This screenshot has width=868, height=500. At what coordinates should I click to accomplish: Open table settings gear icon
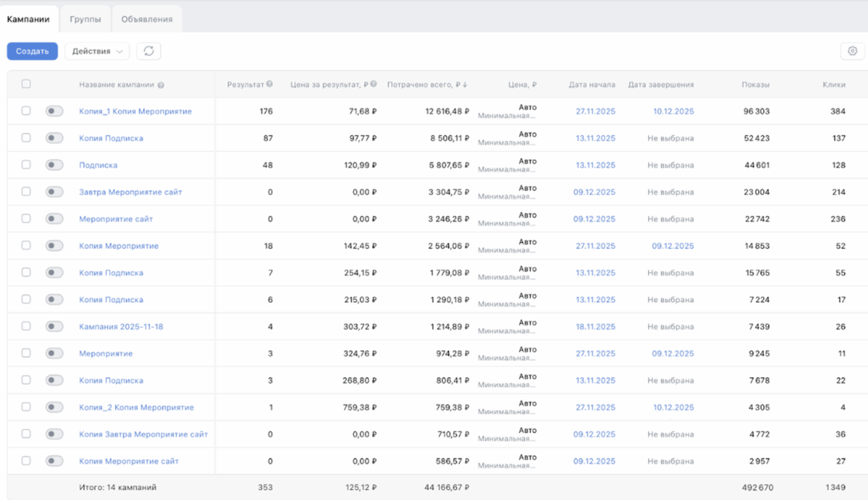852,51
